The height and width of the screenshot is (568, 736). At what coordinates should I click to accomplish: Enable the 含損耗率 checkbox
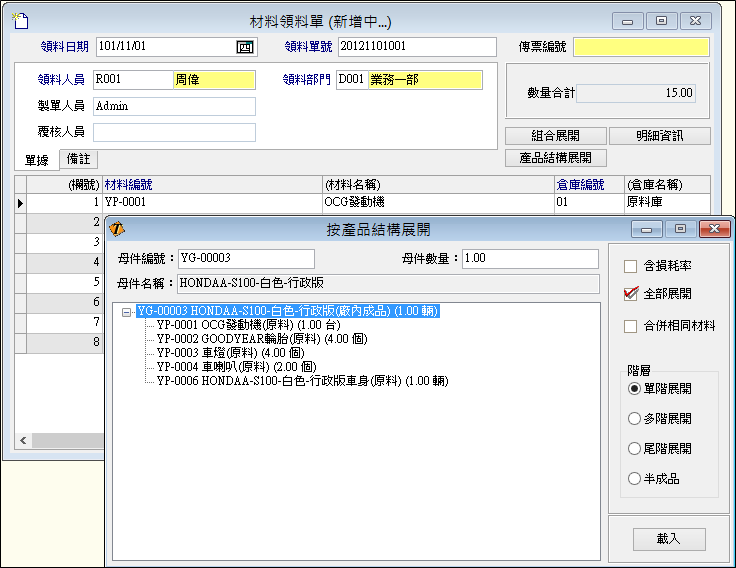click(631, 266)
